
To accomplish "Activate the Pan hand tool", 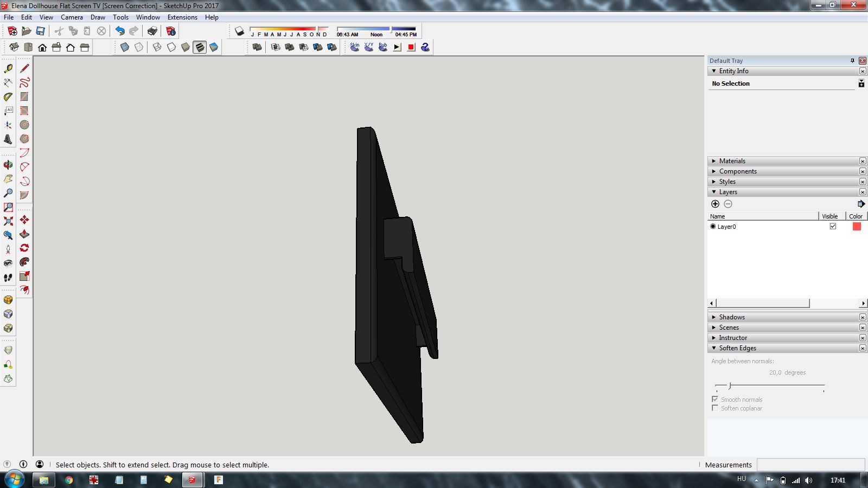I will (x=8, y=179).
